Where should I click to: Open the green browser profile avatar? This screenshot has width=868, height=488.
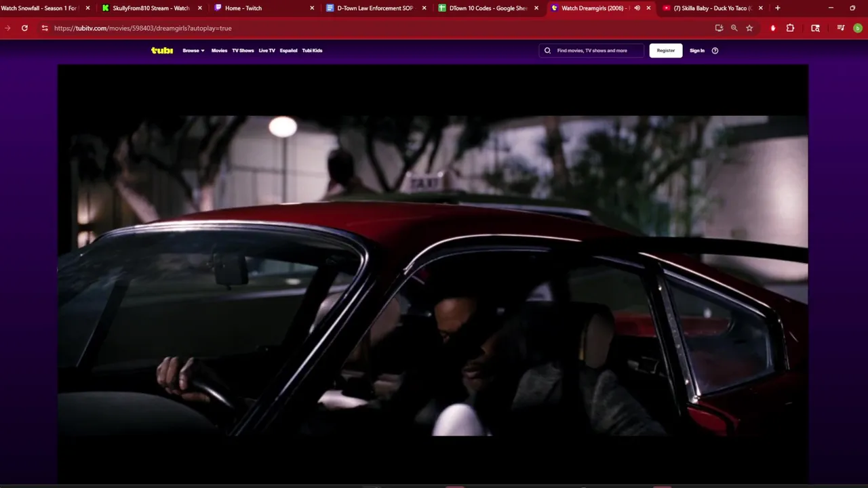coord(858,28)
